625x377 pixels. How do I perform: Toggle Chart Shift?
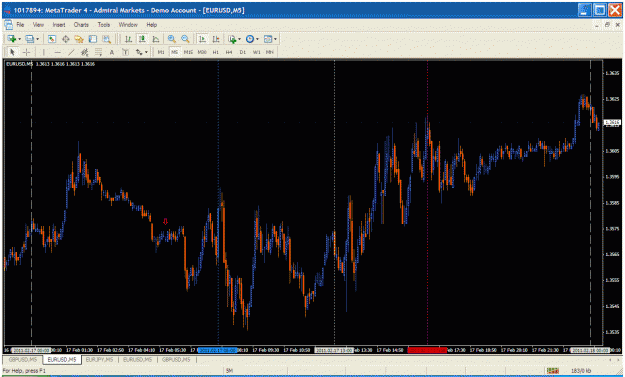click(216, 39)
